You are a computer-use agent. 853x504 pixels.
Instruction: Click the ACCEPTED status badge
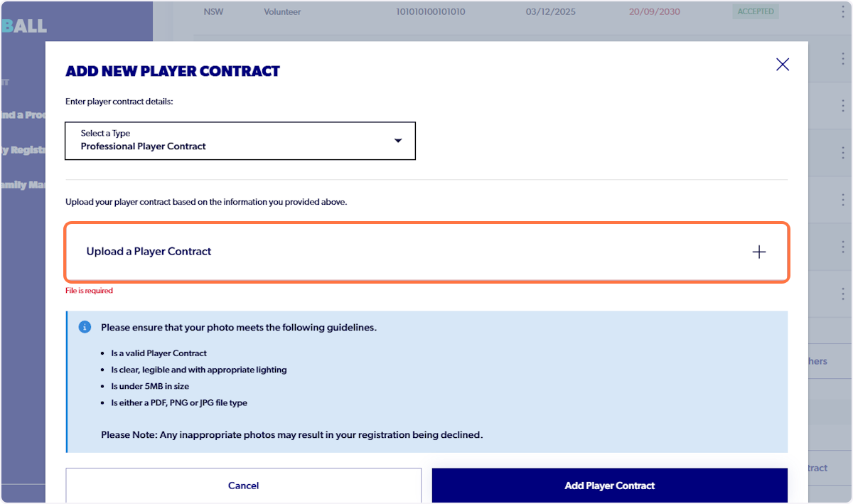755,11
